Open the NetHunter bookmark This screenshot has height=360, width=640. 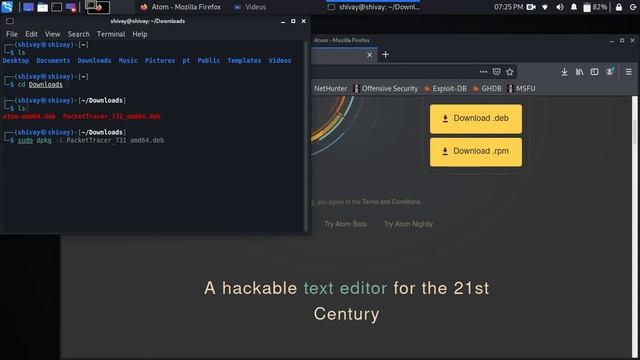pos(330,89)
